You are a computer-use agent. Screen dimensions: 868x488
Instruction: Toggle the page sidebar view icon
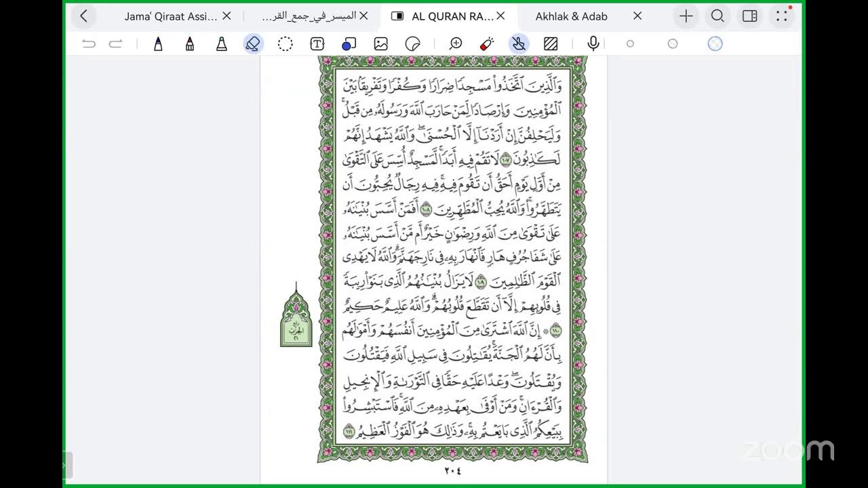[749, 16]
